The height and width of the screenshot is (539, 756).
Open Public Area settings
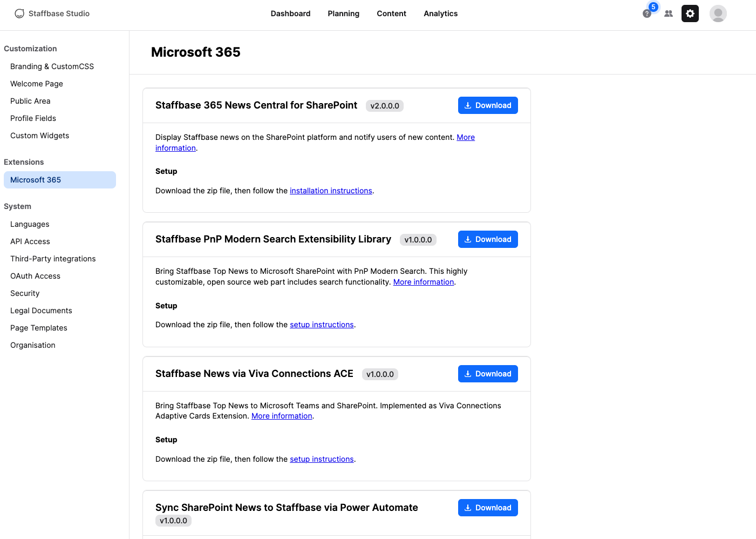tap(60, 101)
